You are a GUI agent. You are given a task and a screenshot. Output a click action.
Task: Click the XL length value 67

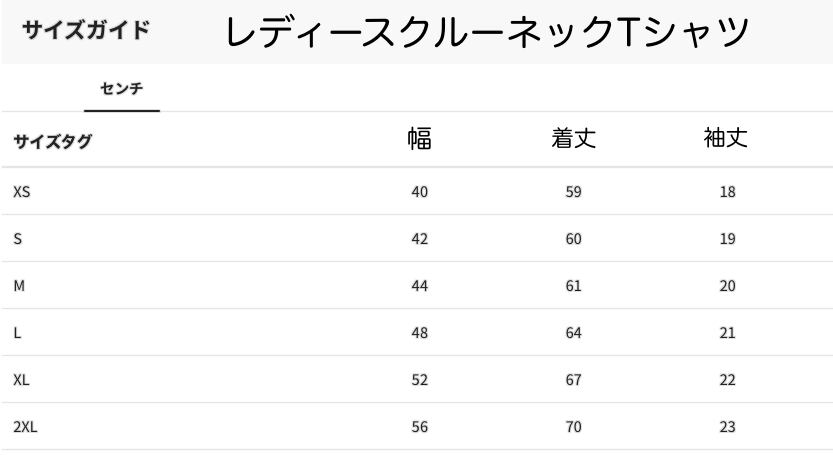[x=573, y=380]
